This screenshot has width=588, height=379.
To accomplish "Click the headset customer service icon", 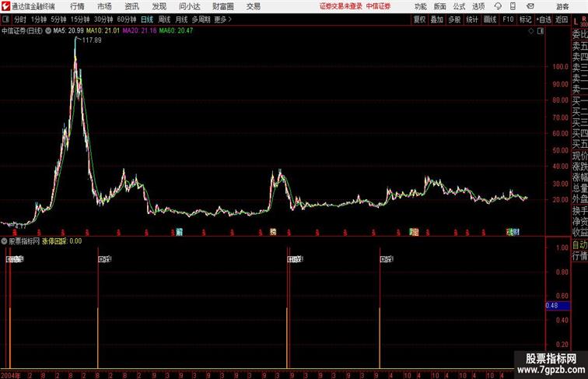I will tap(498, 6).
